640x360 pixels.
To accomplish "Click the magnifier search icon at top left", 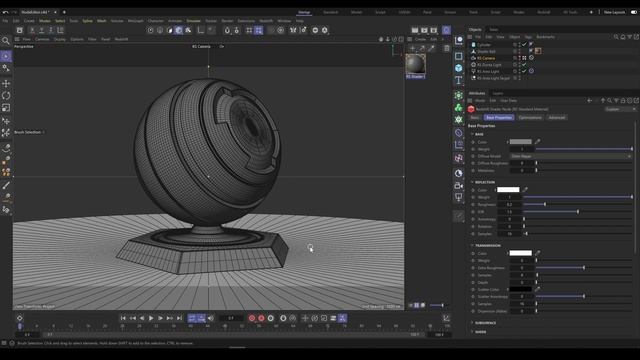I will pyautogui.click(x=6, y=40).
